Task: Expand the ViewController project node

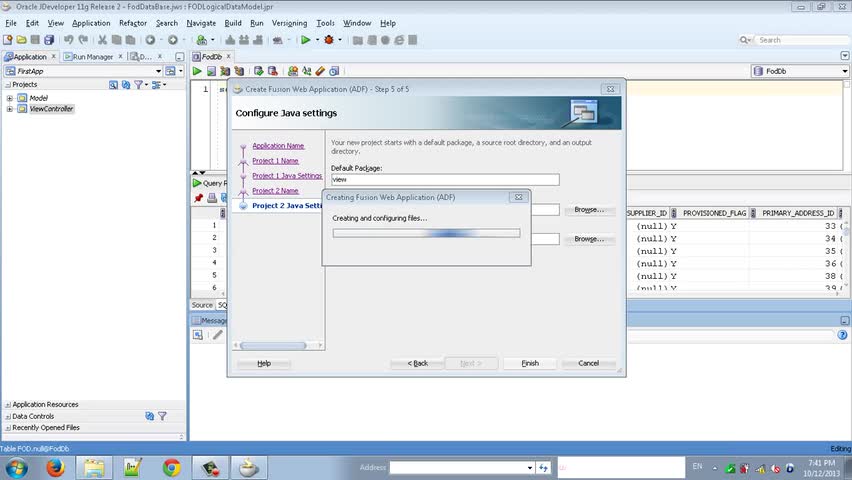Action: [9, 109]
